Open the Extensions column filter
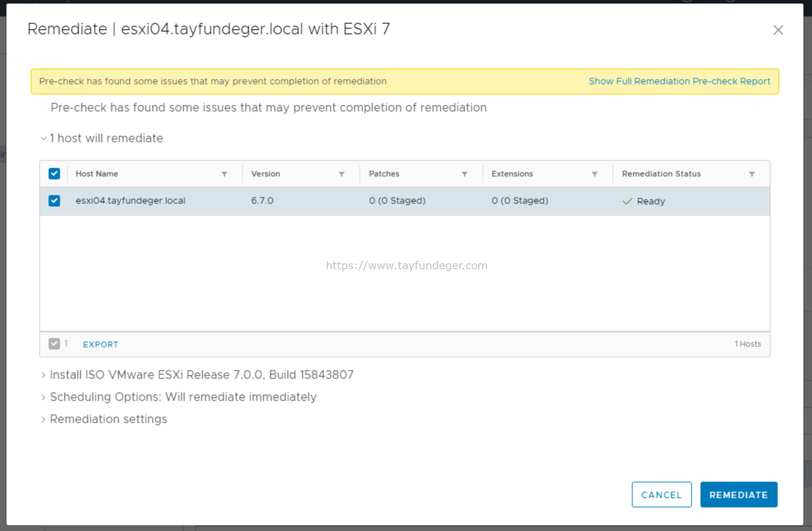This screenshot has width=812, height=531. pos(594,174)
